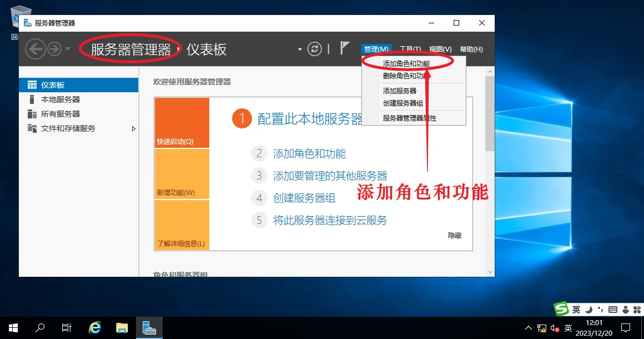Open File Explorer from the taskbar
The width and height of the screenshot is (644, 339).
pos(122,328)
